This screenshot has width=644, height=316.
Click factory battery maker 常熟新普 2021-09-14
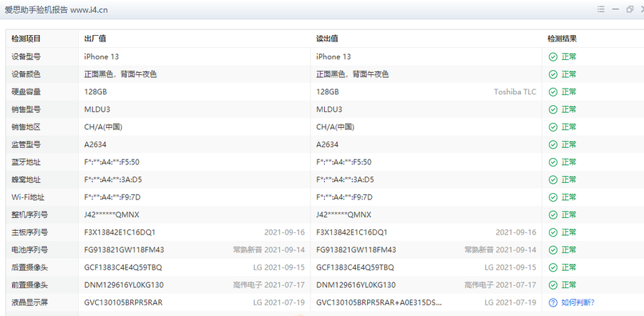coord(269,250)
